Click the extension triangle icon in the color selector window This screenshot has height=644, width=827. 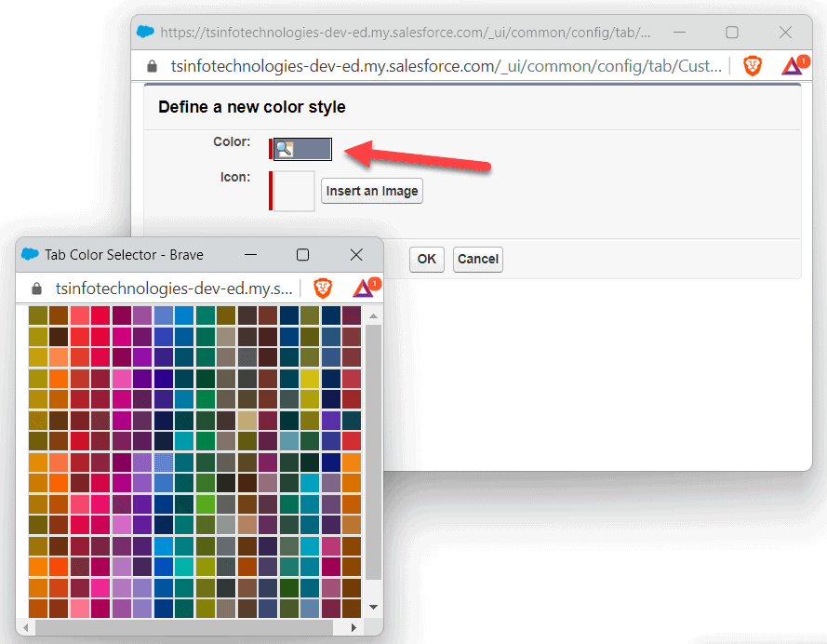click(365, 288)
